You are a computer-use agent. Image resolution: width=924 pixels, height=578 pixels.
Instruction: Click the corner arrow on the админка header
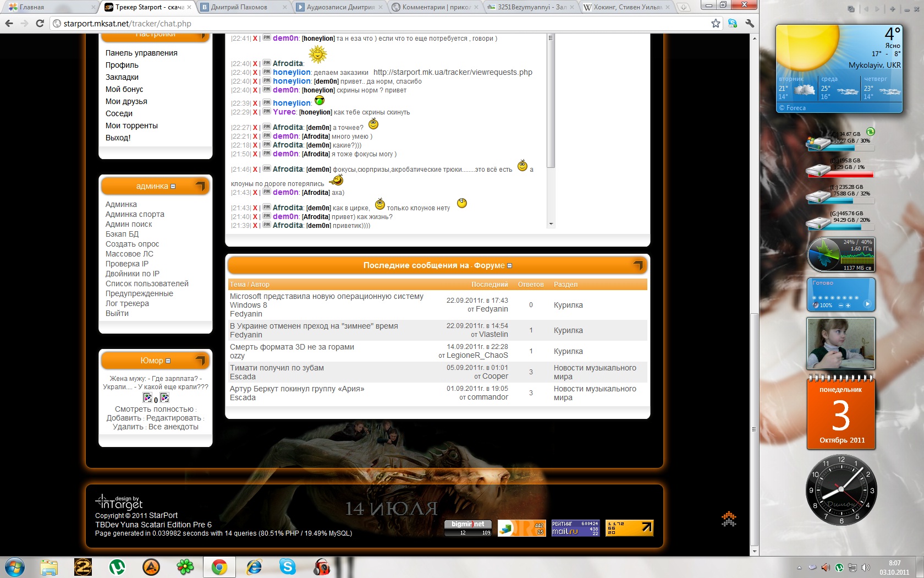tap(201, 187)
